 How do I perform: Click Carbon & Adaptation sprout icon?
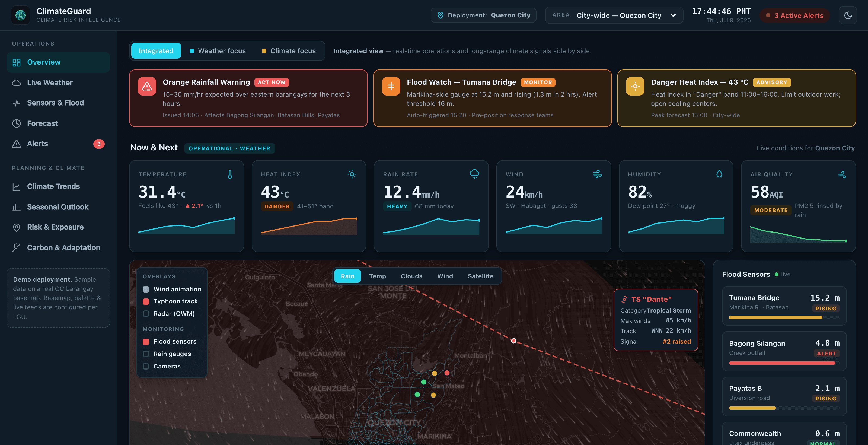click(x=17, y=248)
